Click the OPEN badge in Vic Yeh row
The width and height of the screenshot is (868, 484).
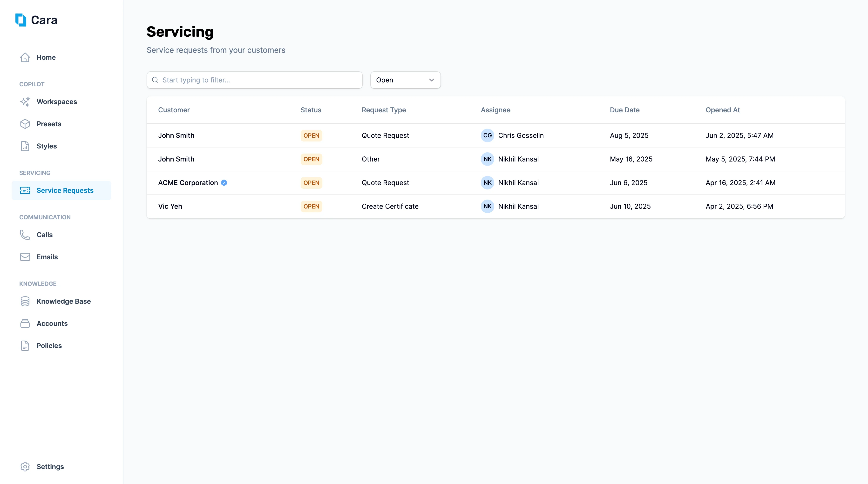311,207
